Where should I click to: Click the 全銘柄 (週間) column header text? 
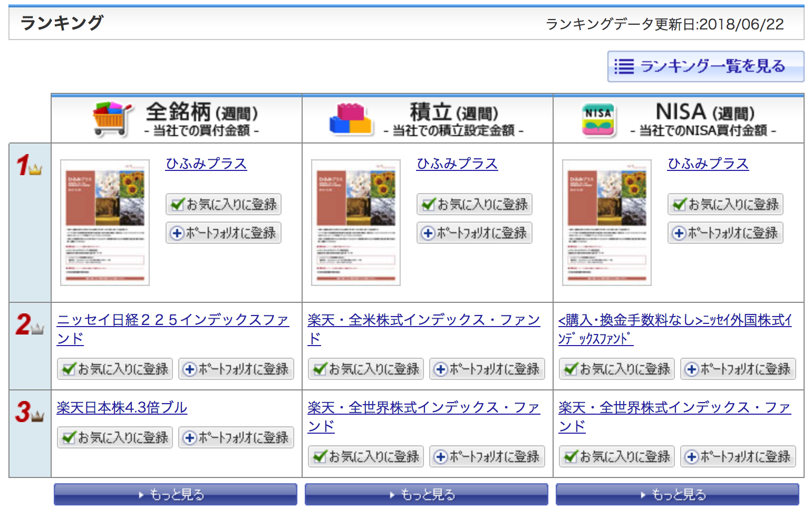click(x=202, y=112)
